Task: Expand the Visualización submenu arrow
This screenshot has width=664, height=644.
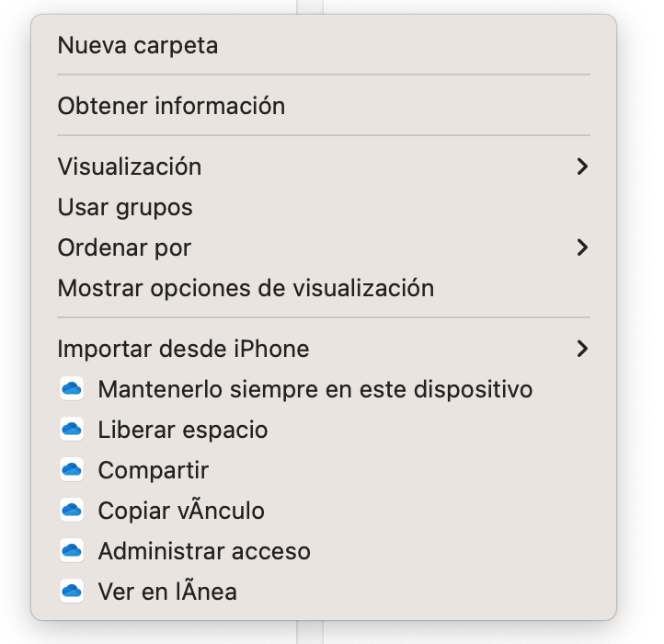Action: (581, 167)
